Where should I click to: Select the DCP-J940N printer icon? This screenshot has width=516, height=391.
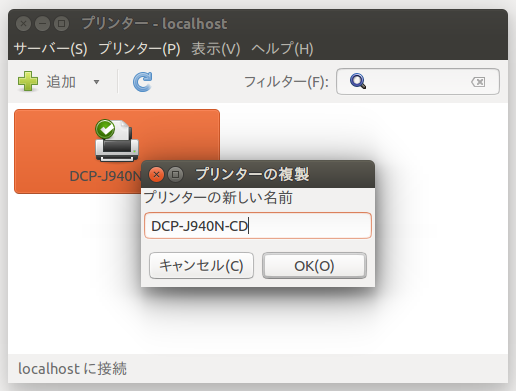pos(117,141)
